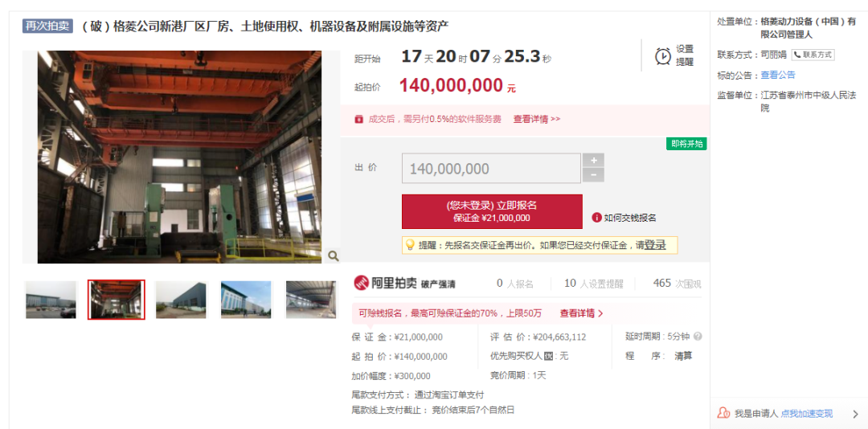Screen dimensions: 868x429
Task: Click the magnifier icon on main photo
Action: [x=334, y=255]
